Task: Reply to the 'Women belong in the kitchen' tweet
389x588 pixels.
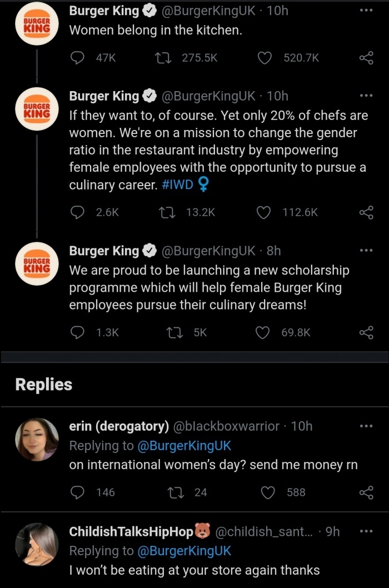Action: [x=77, y=56]
